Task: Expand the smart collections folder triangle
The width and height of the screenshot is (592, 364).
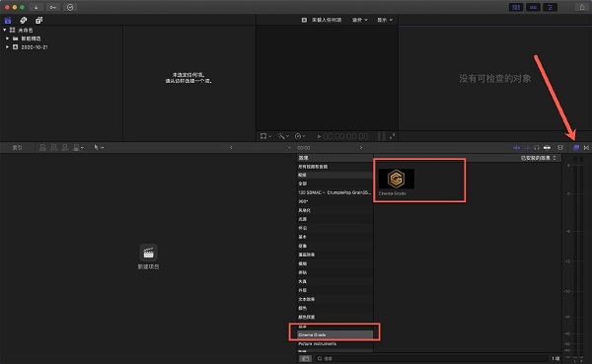Action: tap(7, 38)
